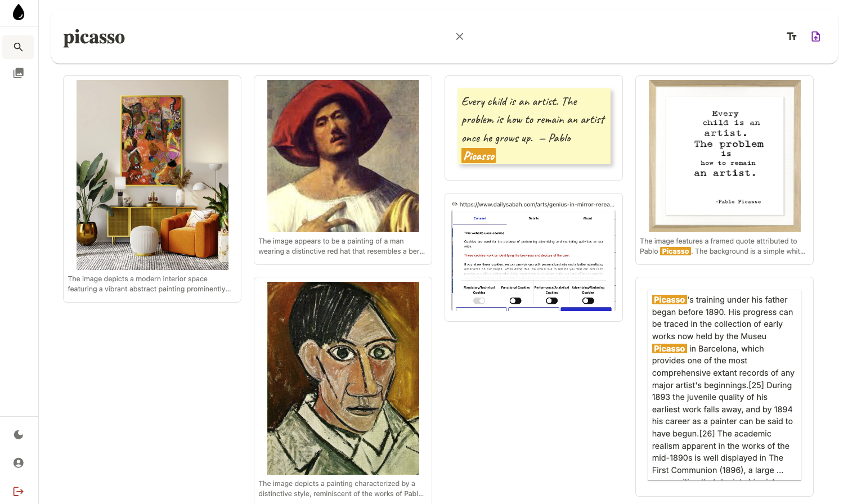Toggle Advertising/Marketing Cookies switch
Viewport: 848px width, 504px height.
[588, 301]
